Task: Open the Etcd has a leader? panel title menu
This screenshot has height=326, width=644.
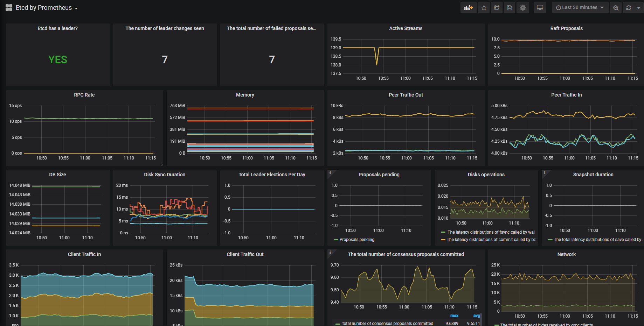Action: [57, 28]
